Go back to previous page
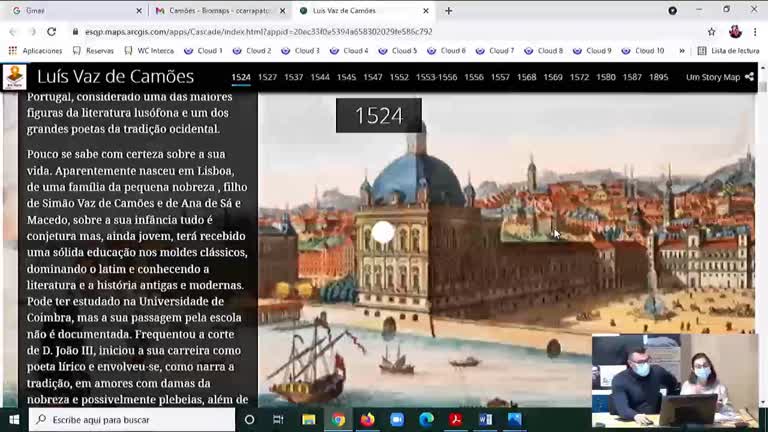This screenshot has width=768, height=432. (13, 32)
